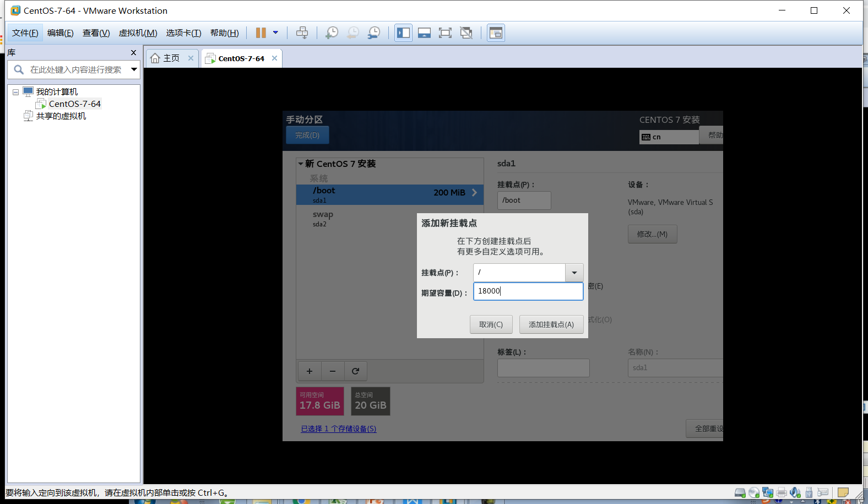Click the sound card status bar icon

[795, 493]
